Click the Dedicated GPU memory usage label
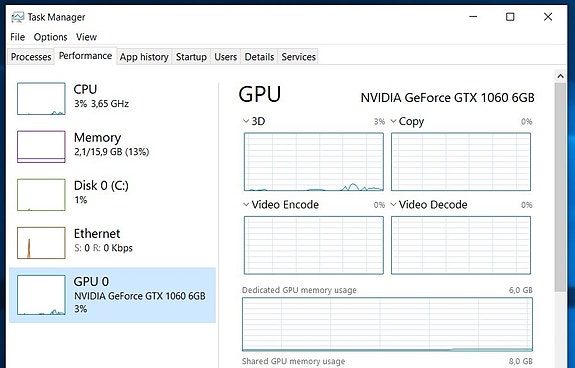This screenshot has height=368, width=575. tap(299, 290)
